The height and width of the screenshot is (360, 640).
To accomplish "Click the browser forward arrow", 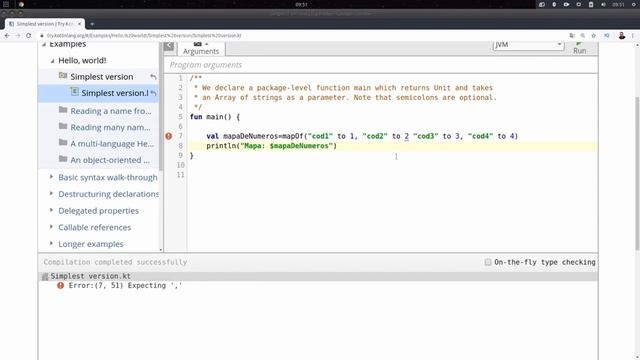I will pyautogui.click(x=18, y=36).
